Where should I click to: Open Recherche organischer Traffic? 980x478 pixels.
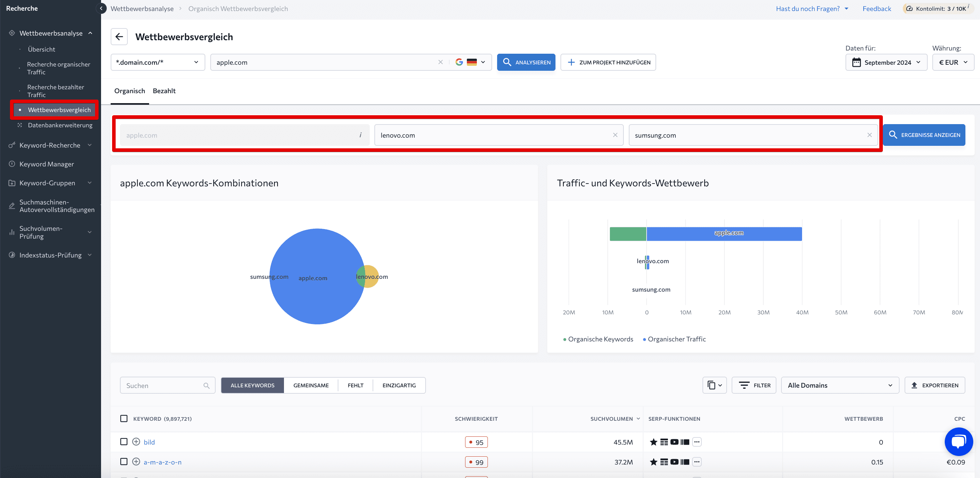(x=59, y=68)
